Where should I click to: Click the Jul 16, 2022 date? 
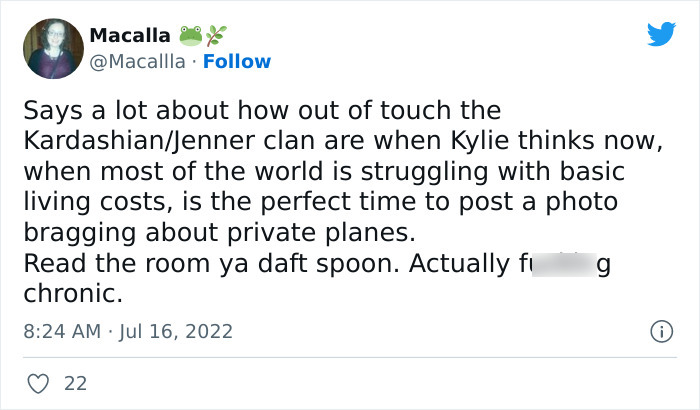tap(177, 329)
